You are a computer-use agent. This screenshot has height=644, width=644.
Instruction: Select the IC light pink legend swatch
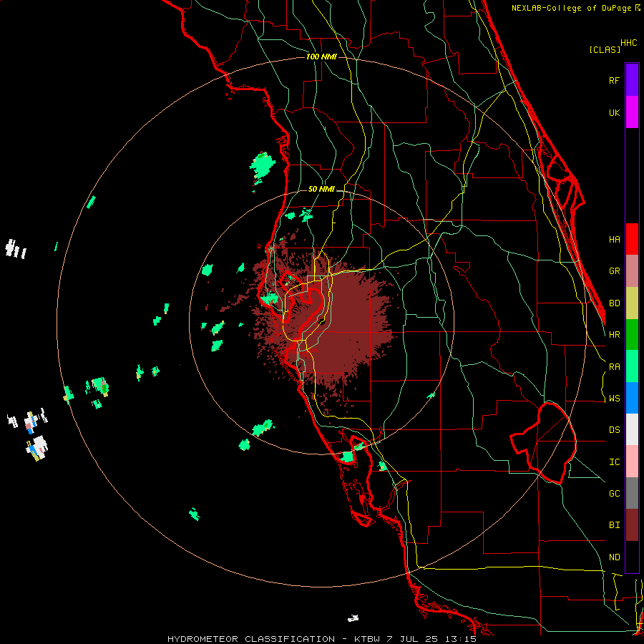pyautogui.click(x=632, y=462)
